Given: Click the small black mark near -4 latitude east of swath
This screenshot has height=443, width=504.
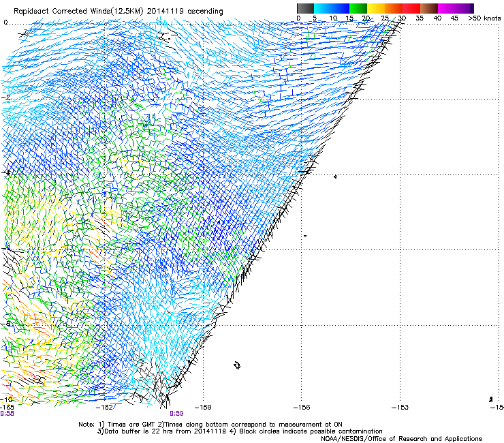Looking at the screenshot, I should [335, 177].
